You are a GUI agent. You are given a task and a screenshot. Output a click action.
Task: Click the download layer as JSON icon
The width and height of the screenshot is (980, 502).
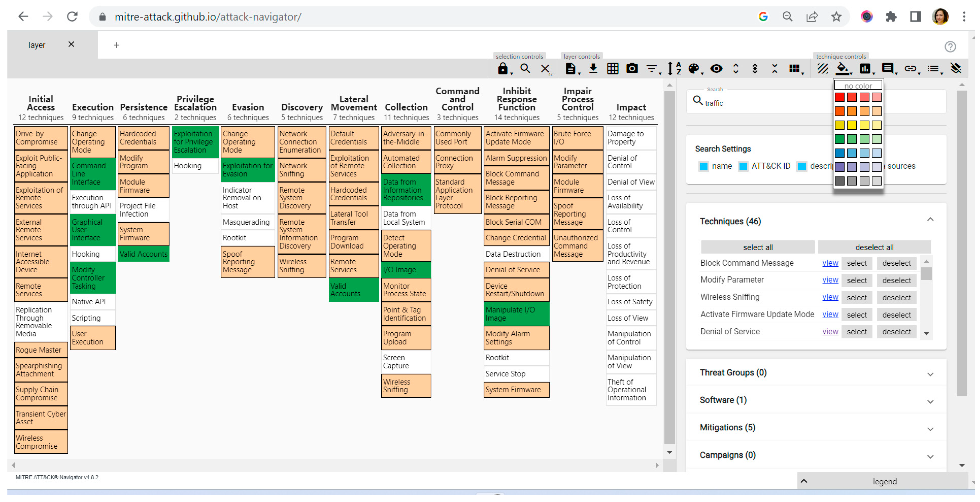tap(593, 69)
